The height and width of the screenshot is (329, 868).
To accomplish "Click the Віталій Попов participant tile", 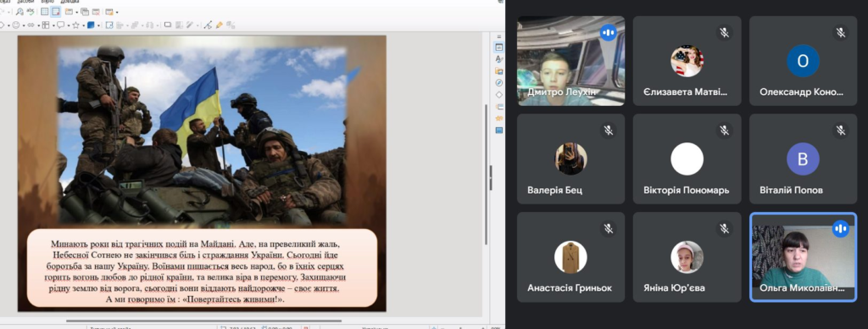I will (x=803, y=159).
